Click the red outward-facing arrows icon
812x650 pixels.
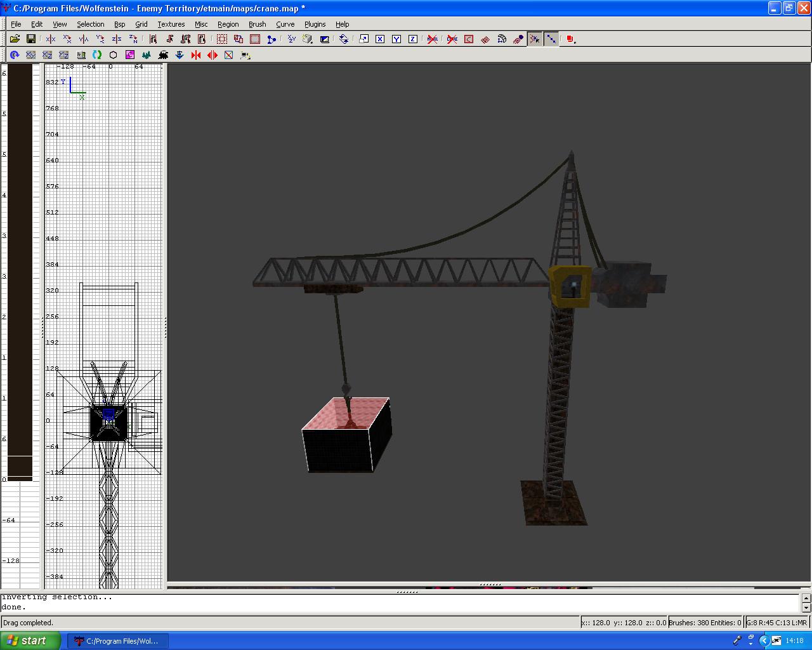pyautogui.click(x=213, y=55)
